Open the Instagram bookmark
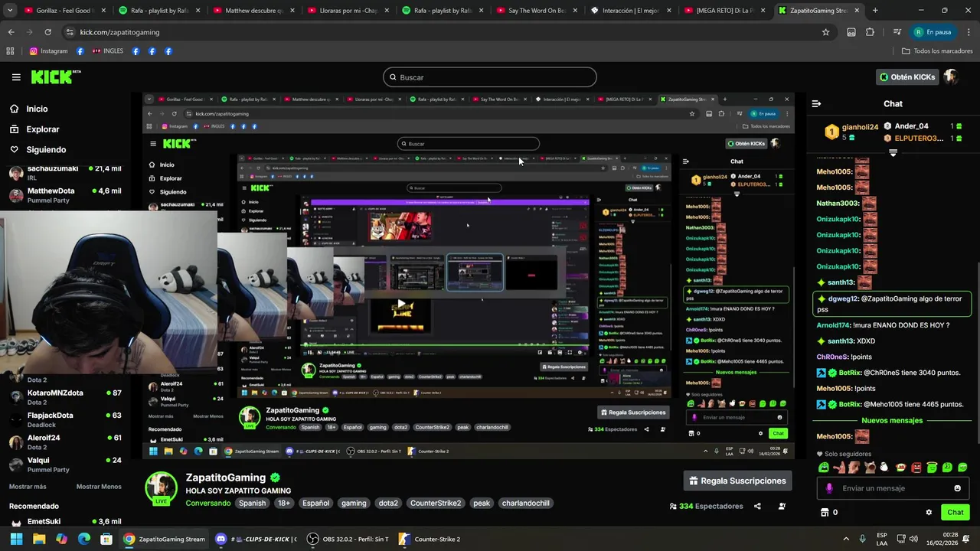Screen dimensions: 980x551 [x=48, y=51]
